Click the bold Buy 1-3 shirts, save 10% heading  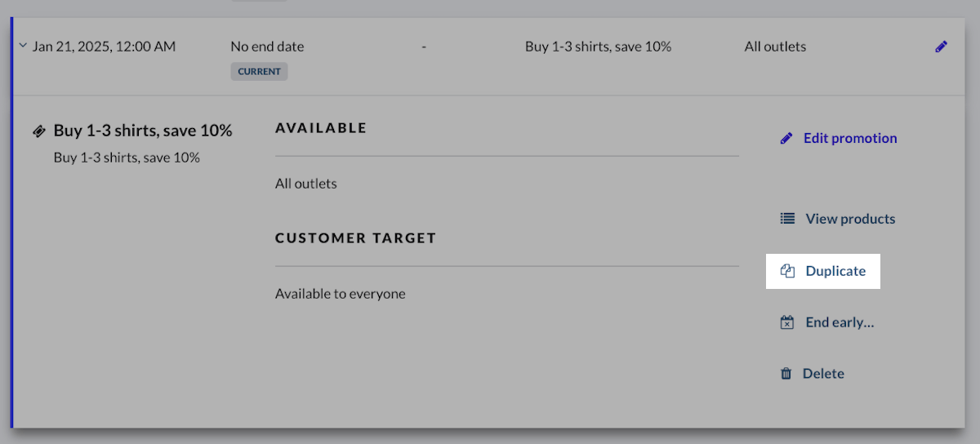click(143, 131)
